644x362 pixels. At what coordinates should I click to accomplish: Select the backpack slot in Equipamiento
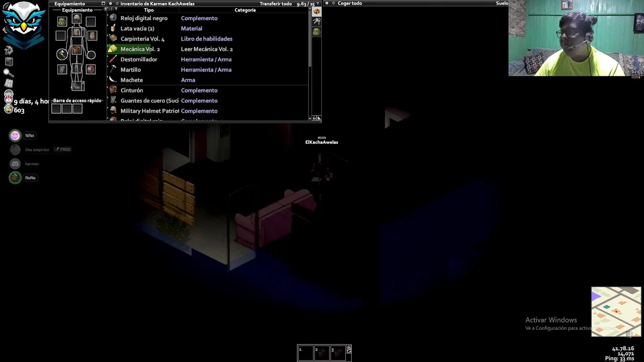point(62,22)
